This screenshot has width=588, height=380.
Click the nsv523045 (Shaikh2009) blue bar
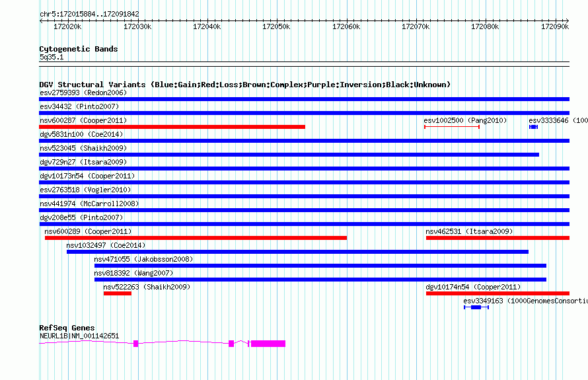[289, 155]
